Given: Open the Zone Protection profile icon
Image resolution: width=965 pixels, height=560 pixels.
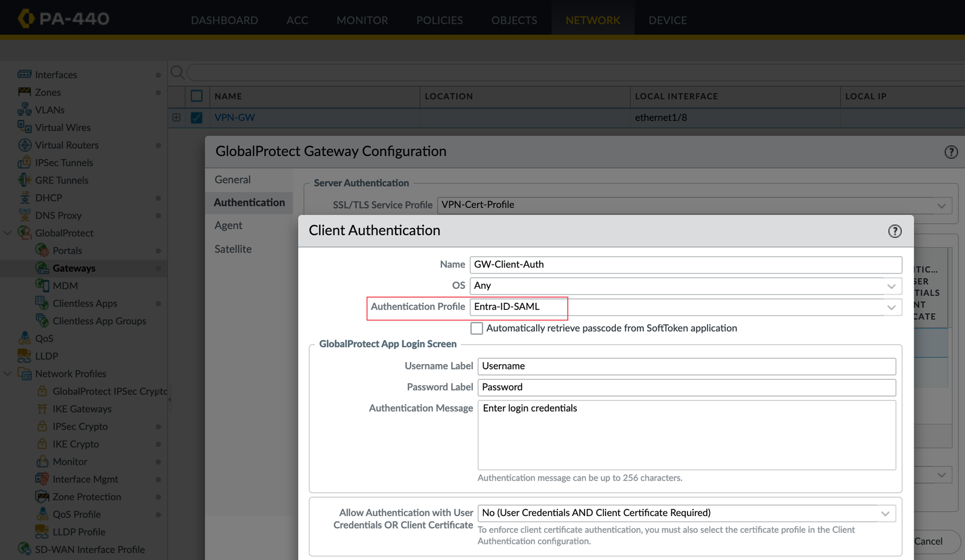Looking at the screenshot, I should [42, 496].
